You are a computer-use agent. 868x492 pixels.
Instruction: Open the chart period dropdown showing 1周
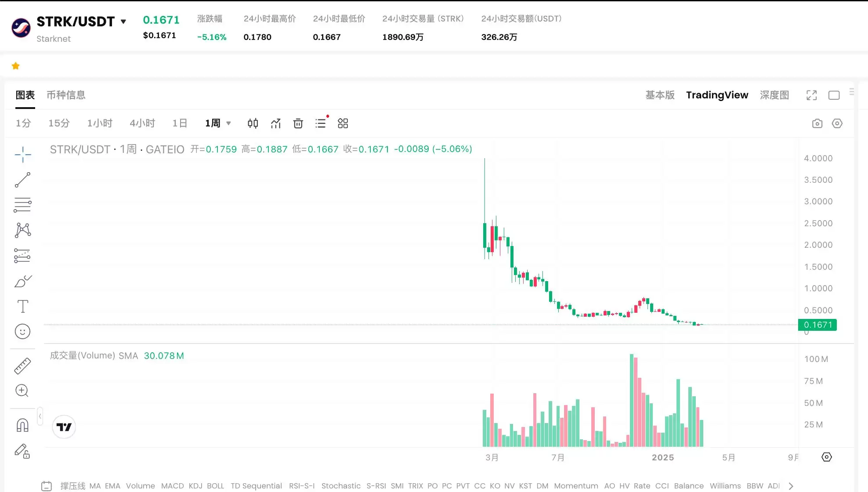click(218, 123)
